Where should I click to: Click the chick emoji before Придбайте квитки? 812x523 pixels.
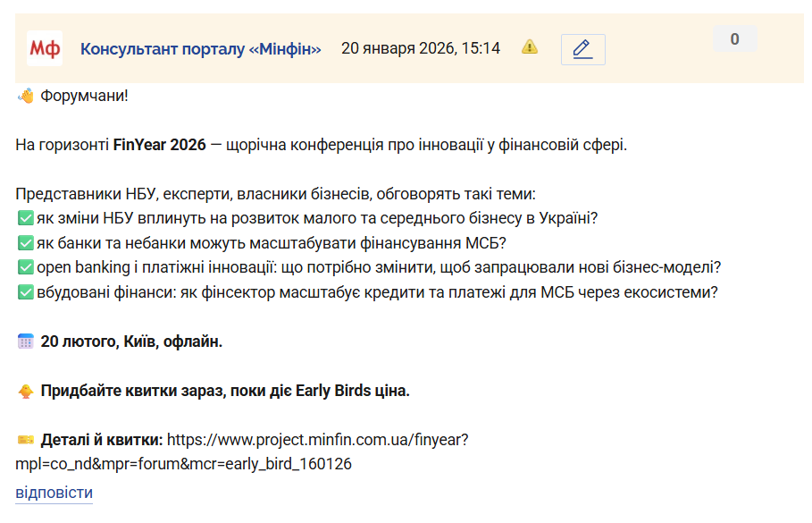point(25,391)
